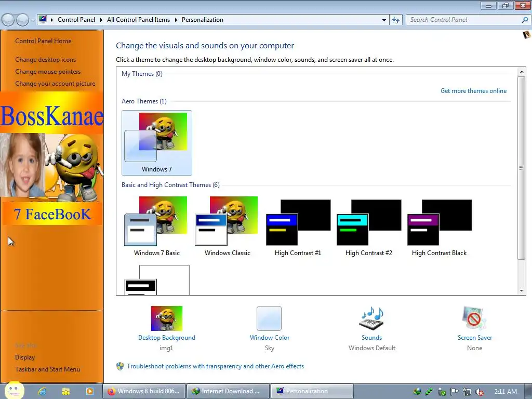Click the muted volume tray icon
The image size is (532, 399).
click(480, 392)
